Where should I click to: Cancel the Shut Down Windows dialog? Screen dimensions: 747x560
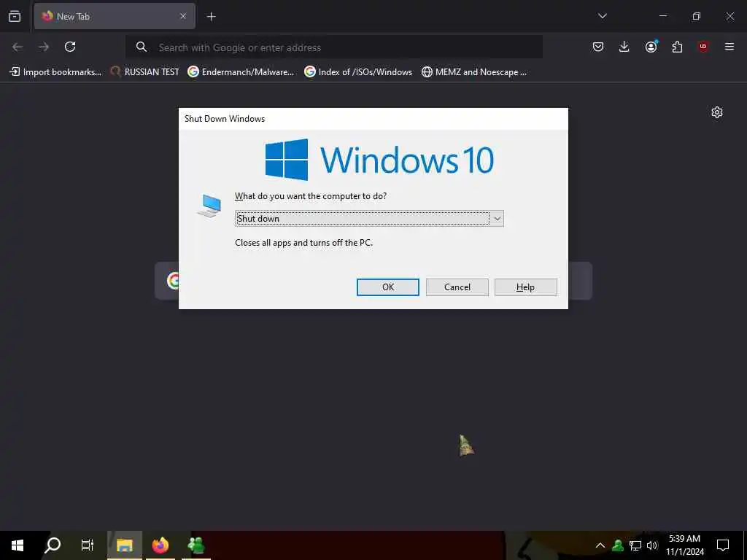(x=457, y=287)
